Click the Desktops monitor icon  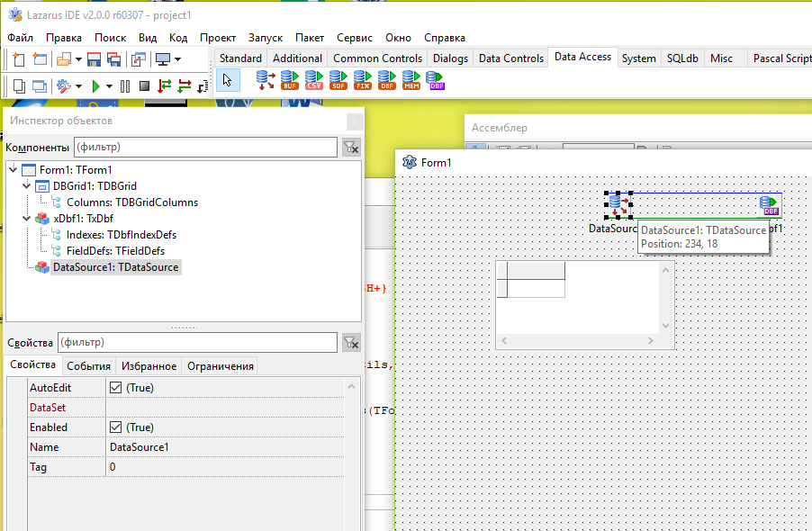coord(163,59)
